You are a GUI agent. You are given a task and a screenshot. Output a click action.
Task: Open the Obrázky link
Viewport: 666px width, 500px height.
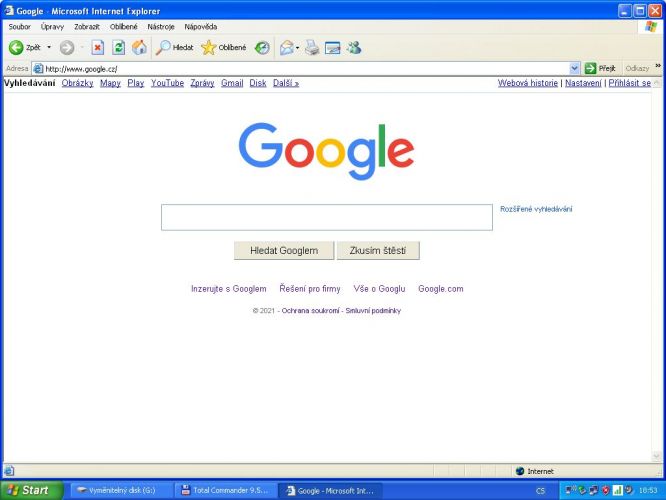point(77,83)
